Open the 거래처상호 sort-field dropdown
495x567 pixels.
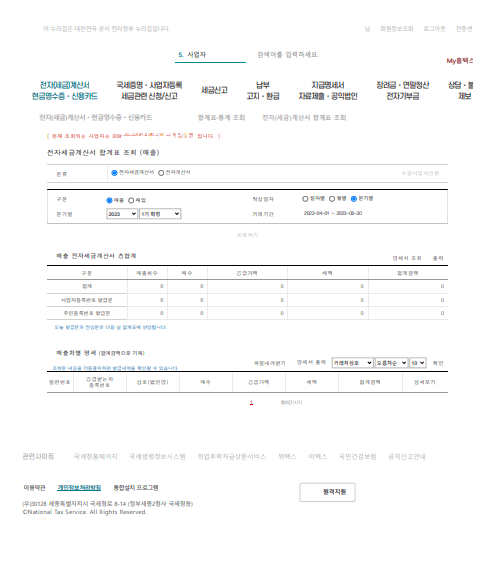coord(353,363)
